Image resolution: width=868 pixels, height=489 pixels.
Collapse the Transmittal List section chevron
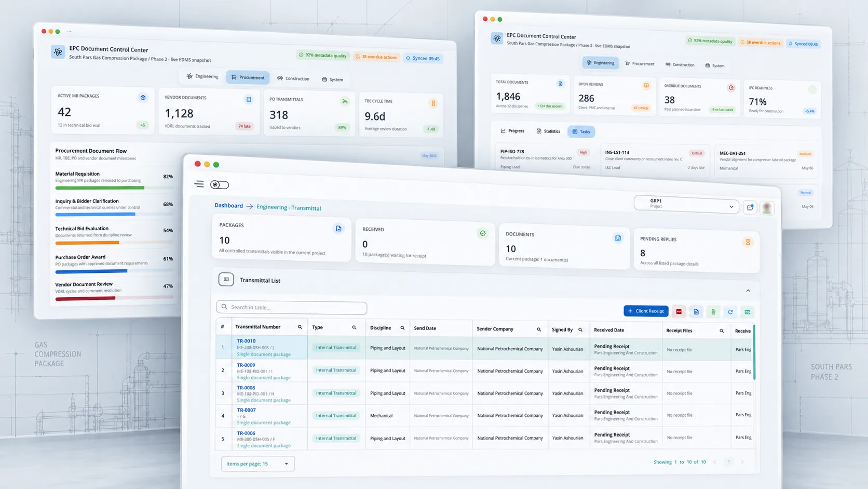tap(748, 290)
